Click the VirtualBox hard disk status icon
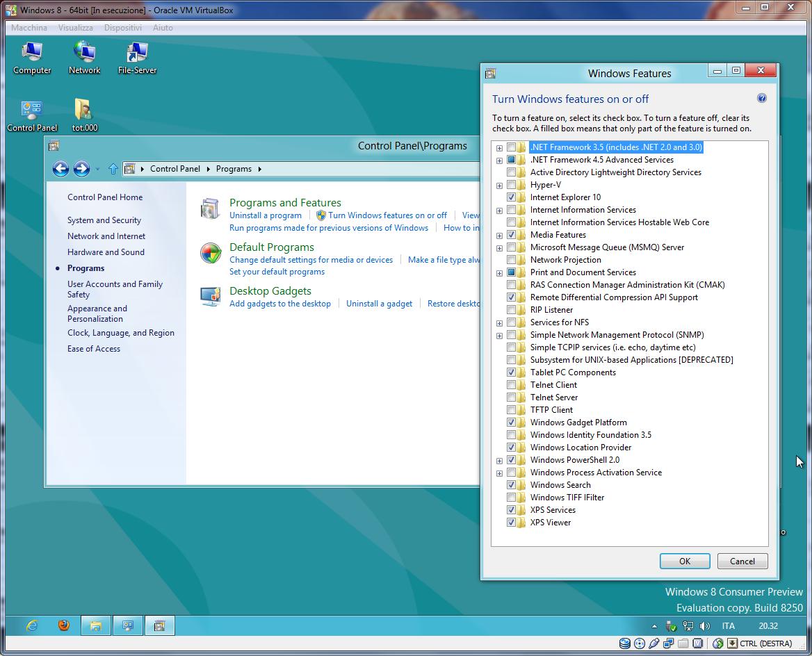This screenshot has height=656, width=812. tap(625, 643)
